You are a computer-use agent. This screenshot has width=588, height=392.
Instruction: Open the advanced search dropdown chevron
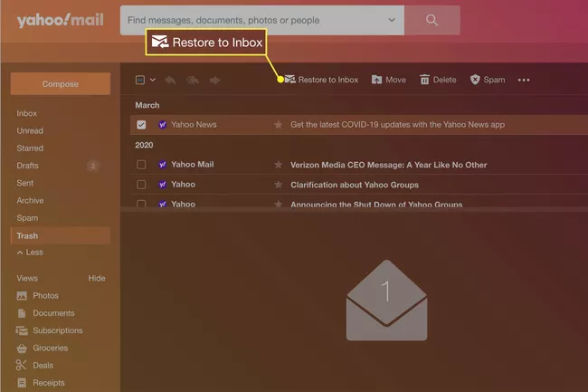[x=392, y=20]
